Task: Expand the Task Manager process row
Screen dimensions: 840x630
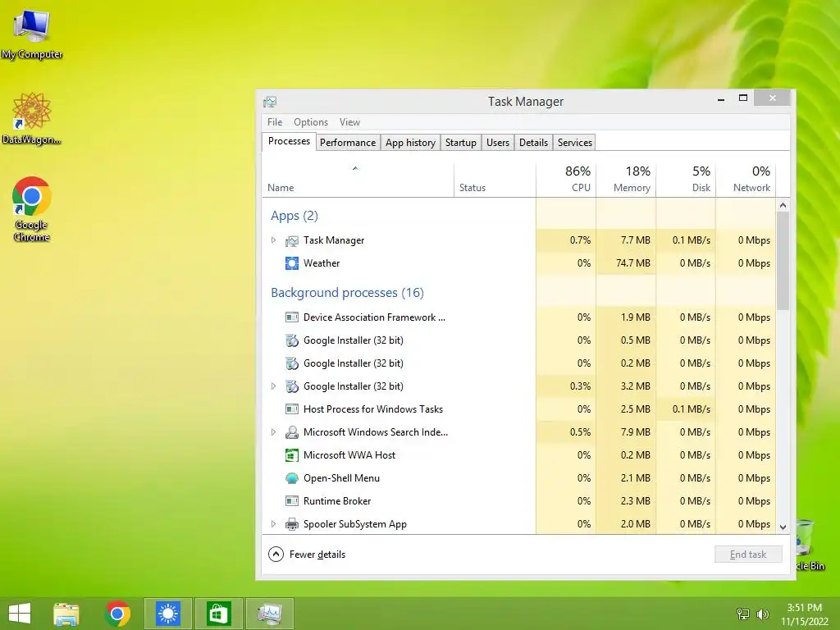Action: [x=273, y=240]
